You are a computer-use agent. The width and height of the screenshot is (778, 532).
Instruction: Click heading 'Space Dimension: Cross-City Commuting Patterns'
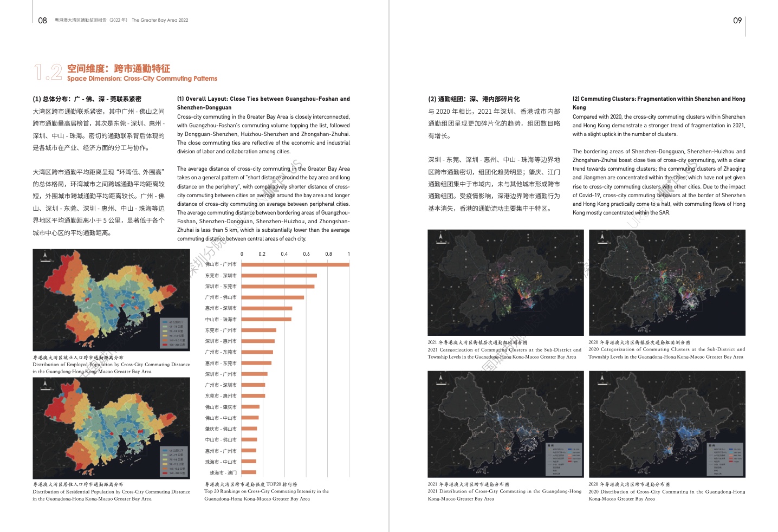pyautogui.click(x=142, y=79)
